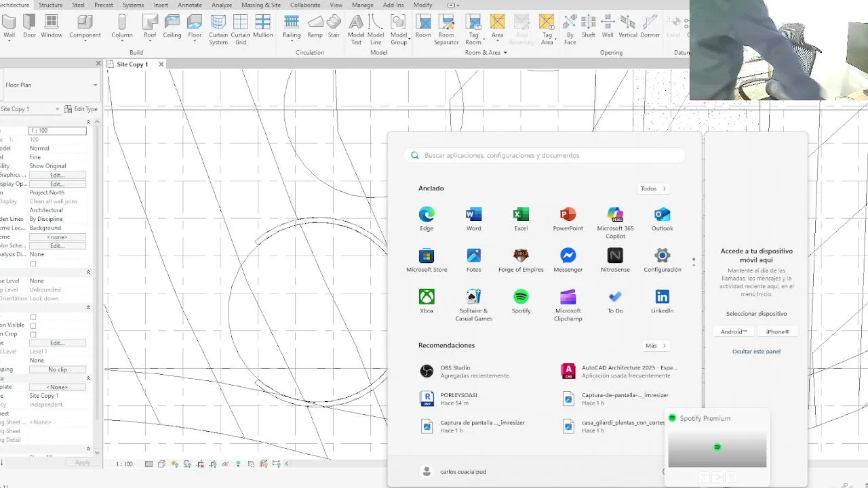Click the Ocultar este panel link

(x=756, y=352)
